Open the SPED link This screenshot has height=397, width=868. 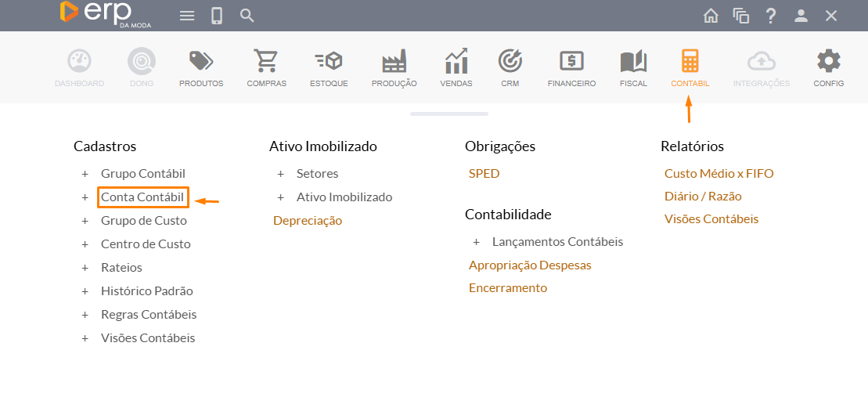(484, 174)
